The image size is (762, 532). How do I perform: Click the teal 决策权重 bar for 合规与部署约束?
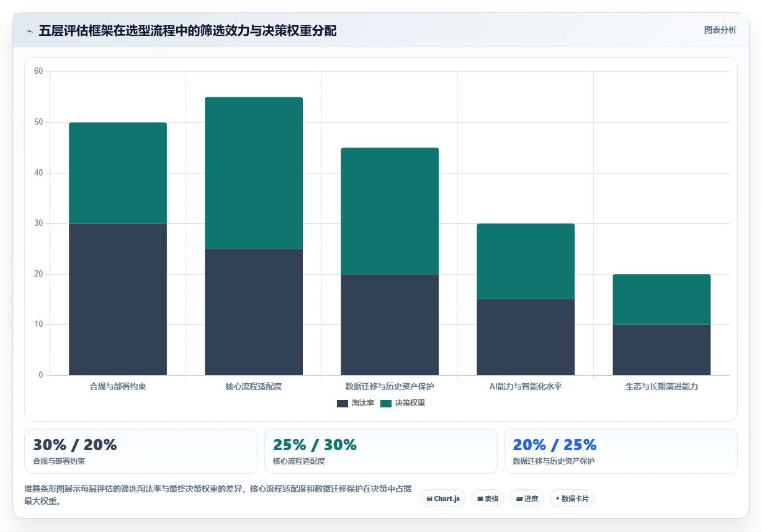118,173
